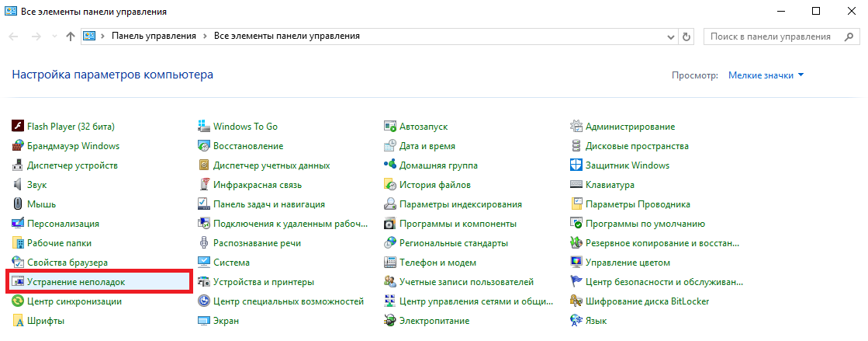Image resolution: width=868 pixels, height=341 pixels.
Task: Go up one level with Up arrow
Action: (x=71, y=37)
